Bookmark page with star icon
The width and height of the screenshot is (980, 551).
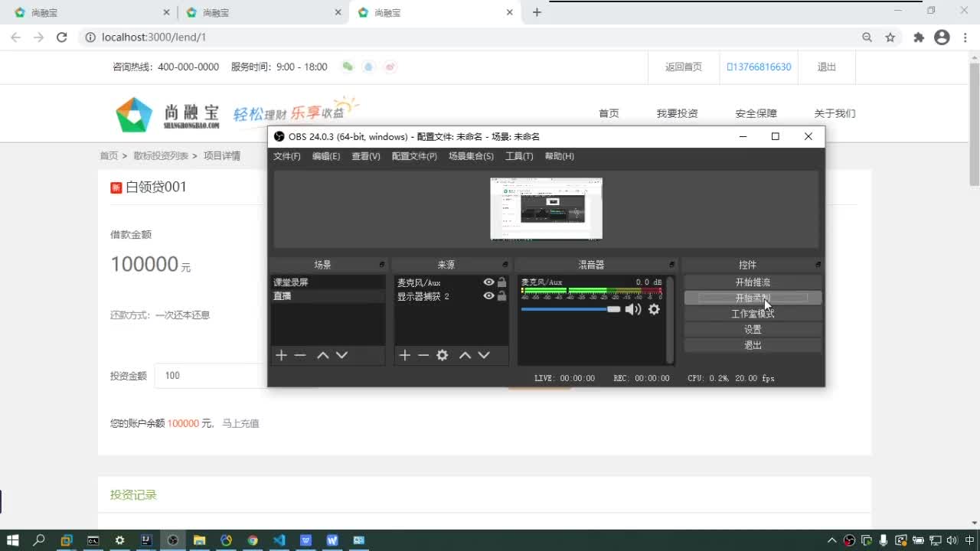(890, 37)
